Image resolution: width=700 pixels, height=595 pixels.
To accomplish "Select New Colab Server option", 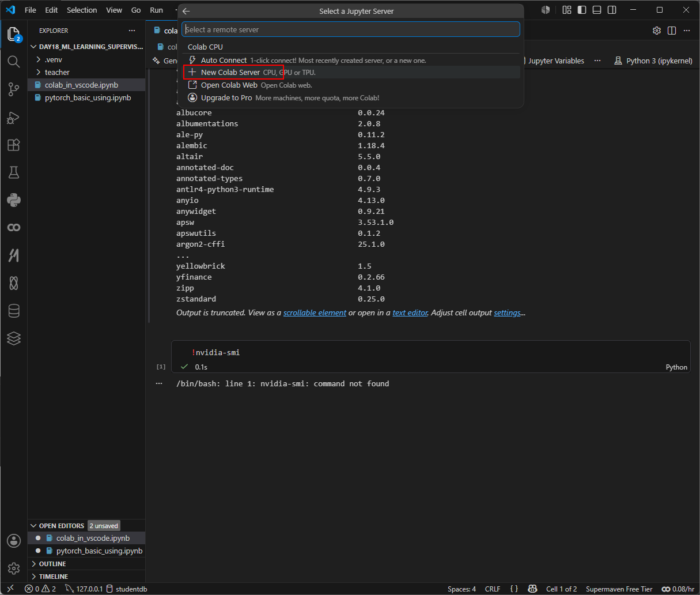I will click(351, 72).
